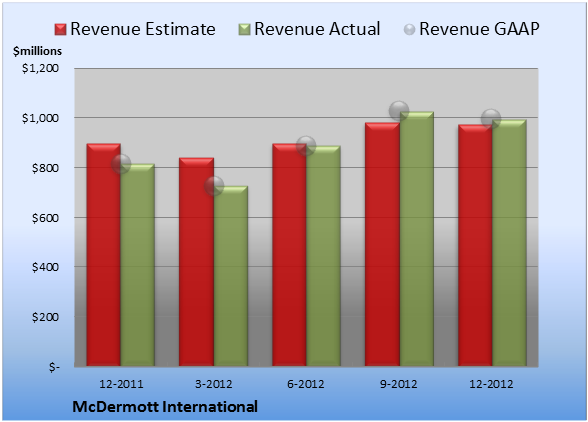The height and width of the screenshot is (422, 588).
Task: Select the red estimate bar for 3-2012
Action: coord(196,262)
